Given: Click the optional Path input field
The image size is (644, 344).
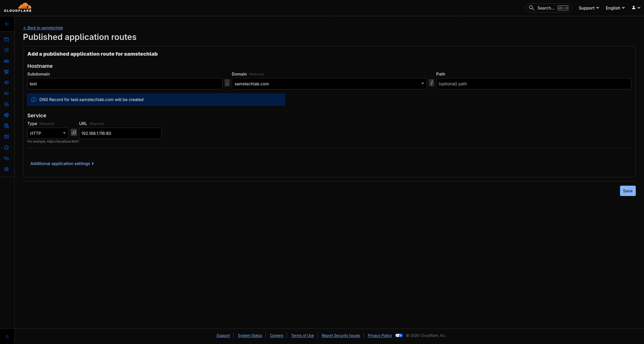Looking at the screenshot, I should (x=533, y=84).
